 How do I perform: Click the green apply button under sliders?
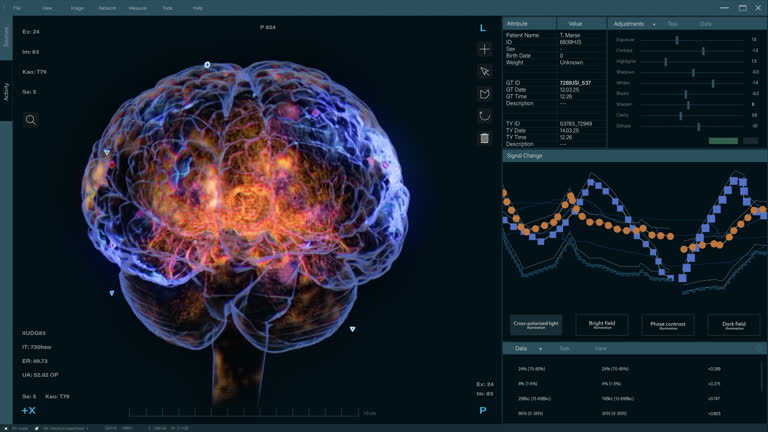tap(723, 141)
